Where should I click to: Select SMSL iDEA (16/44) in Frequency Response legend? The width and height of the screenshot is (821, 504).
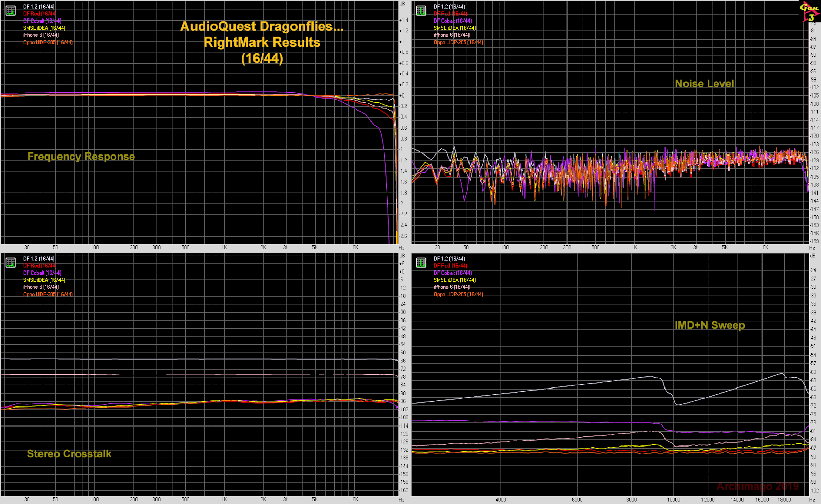click(x=44, y=28)
